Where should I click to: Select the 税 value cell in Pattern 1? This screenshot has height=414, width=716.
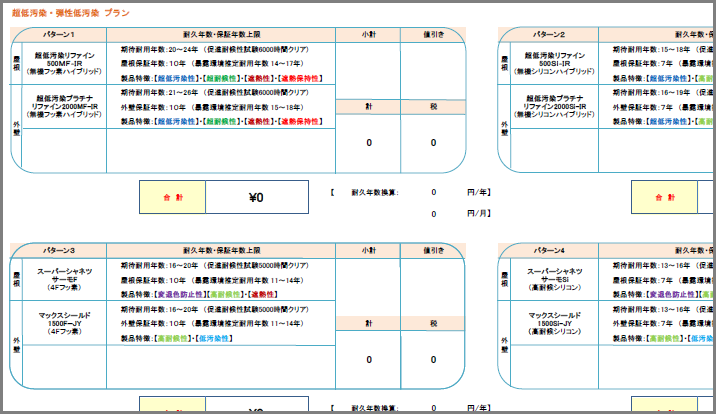(433, 142)
